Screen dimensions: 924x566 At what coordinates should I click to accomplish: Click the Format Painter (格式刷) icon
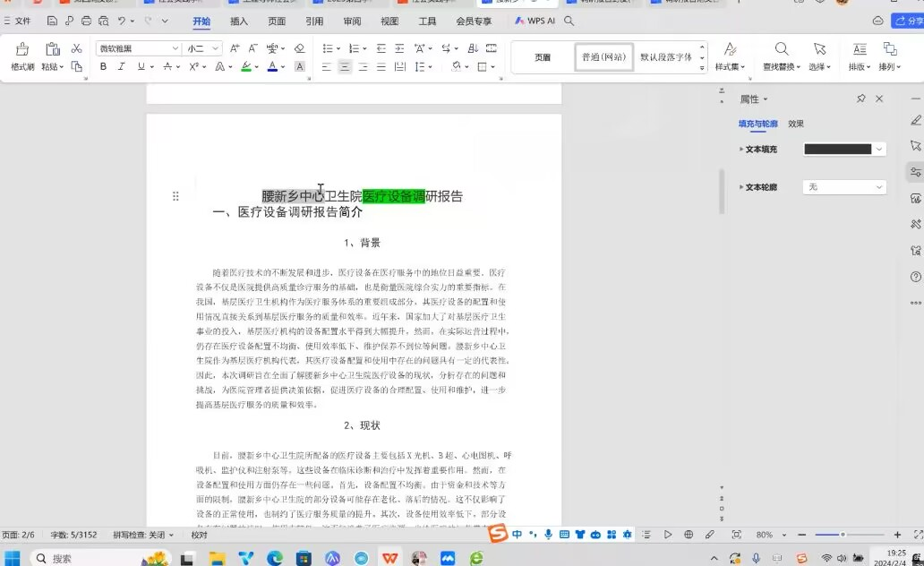point(22,50)
